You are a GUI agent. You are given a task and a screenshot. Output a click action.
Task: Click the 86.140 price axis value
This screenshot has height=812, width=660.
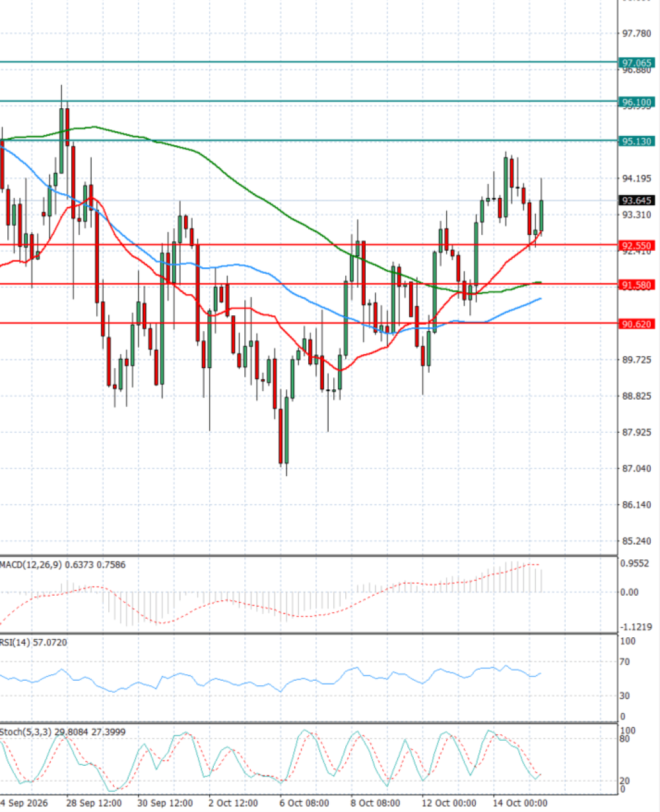pyautogui.click(x=638, y=505)
